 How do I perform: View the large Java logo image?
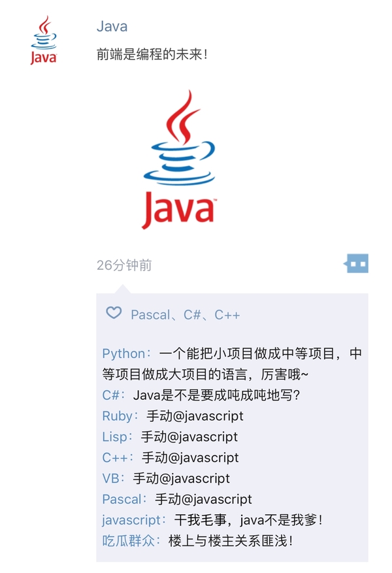(179, 159)
